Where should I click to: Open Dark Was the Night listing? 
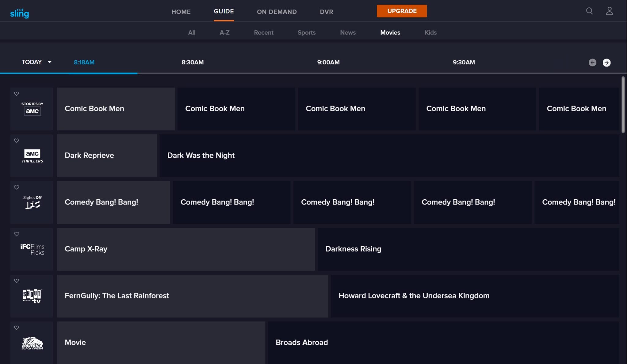389,156
